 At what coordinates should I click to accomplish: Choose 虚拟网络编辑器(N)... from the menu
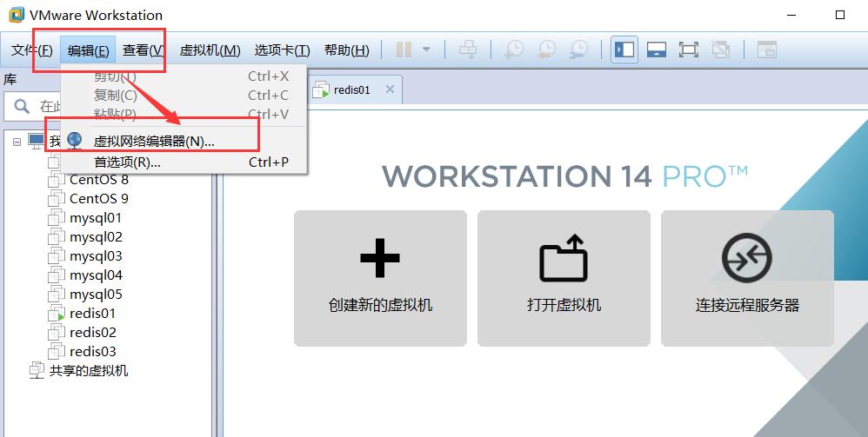click(184, 141)
